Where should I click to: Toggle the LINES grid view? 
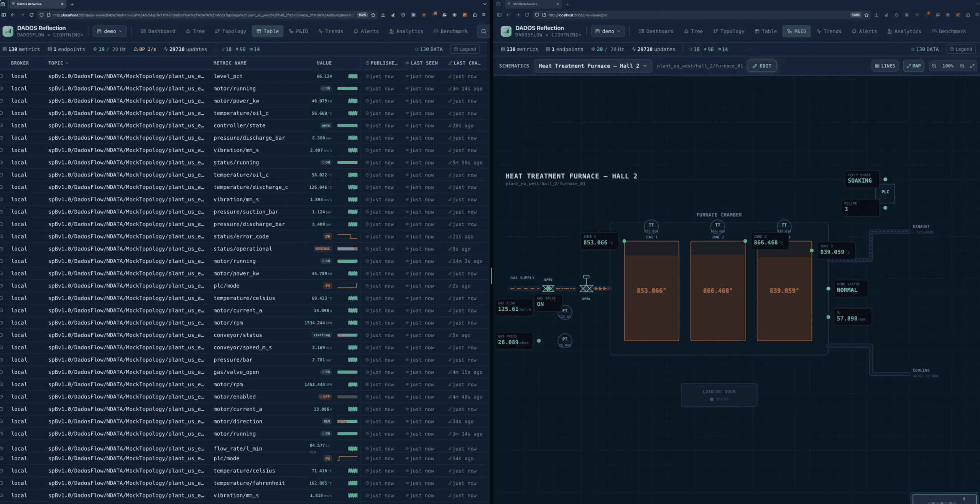885,66
